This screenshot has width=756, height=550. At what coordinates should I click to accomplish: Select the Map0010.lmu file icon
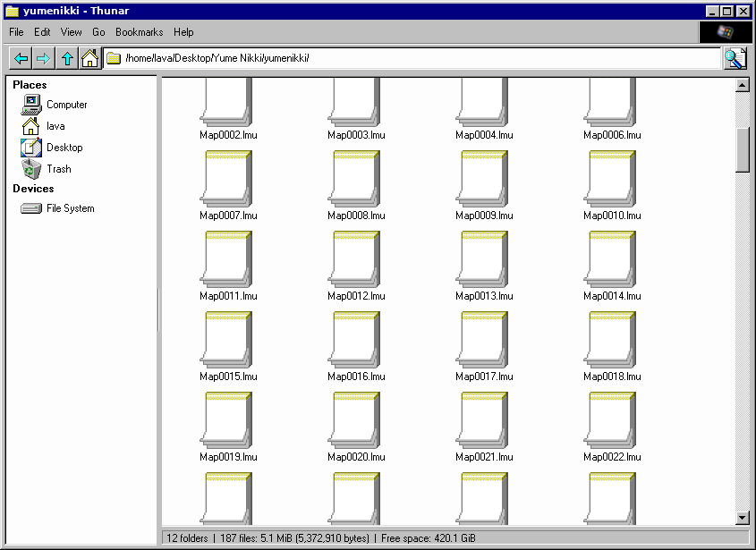pos(610,178)
